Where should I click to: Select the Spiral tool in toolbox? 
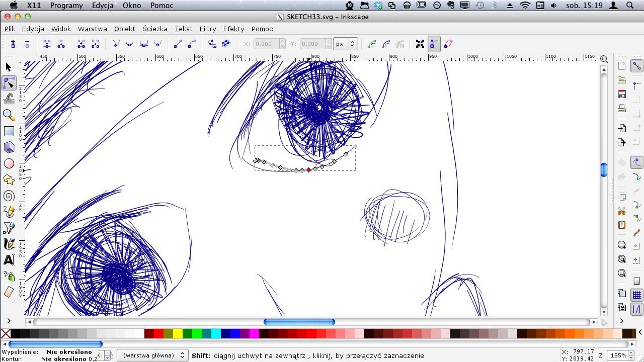coord(9,196)
